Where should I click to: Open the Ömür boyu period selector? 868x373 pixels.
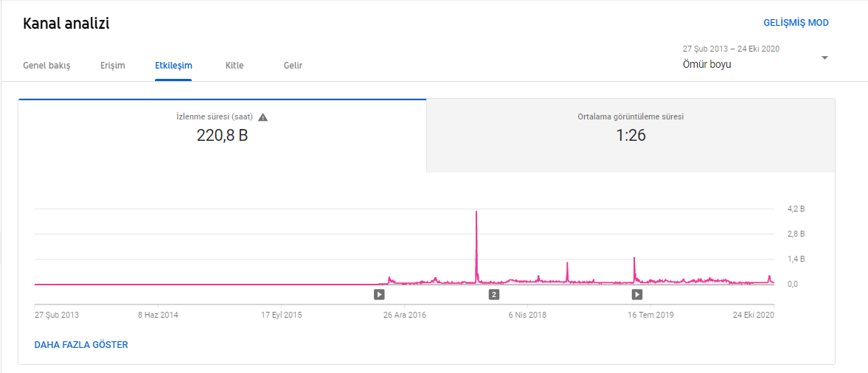(707, 65)
